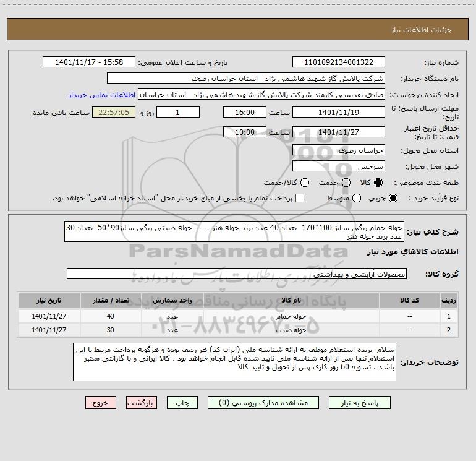The image size is (476, 461).
Task: Click the حوله حمام item name cell
Action: 291,316
